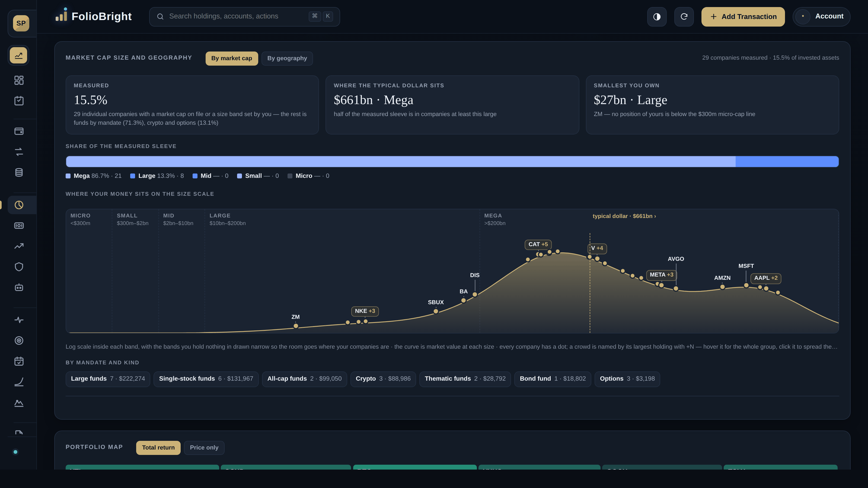Click the AVGO dot on the curve
Viewport: 868px width, 488px height.
click(676, 289)
